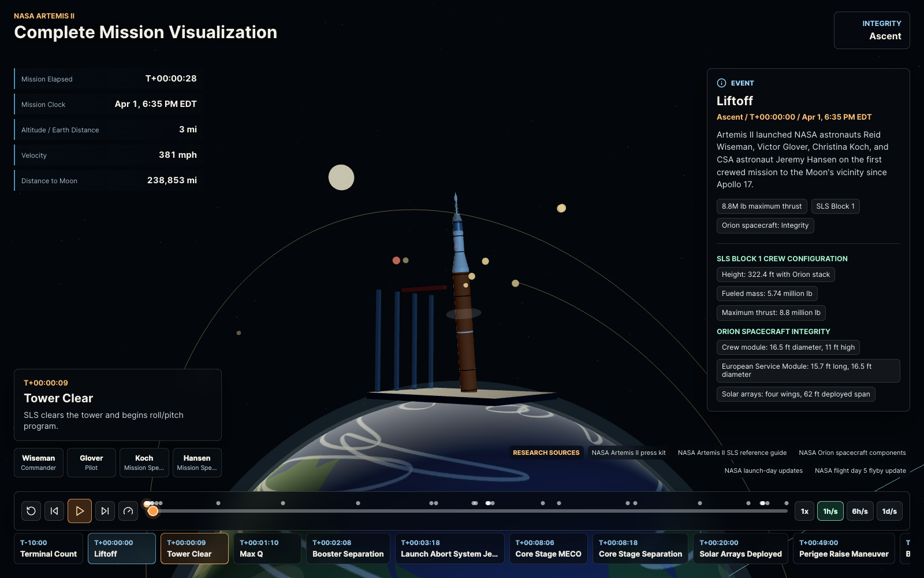This screenshot has width=924, height=578.
Task: Click the restart mission playback icon
Action: [x=31, y=511]
